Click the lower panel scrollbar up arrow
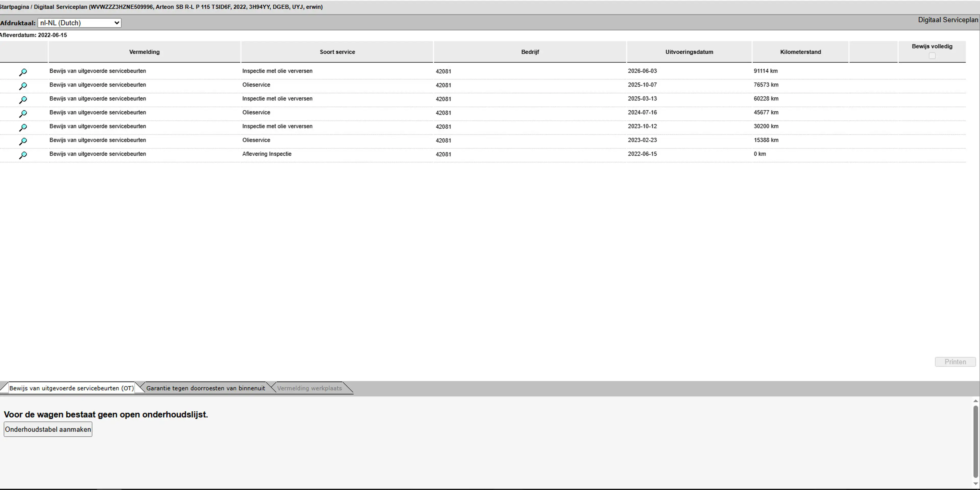The height and width of the screenshot is (490, 980). (x=975, y=401)
